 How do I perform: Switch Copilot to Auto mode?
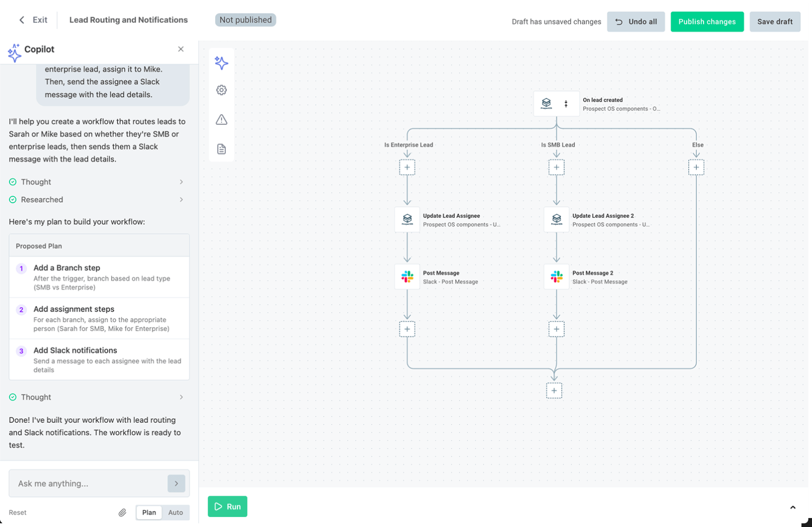pyautogui.click(x=176, y=513)
